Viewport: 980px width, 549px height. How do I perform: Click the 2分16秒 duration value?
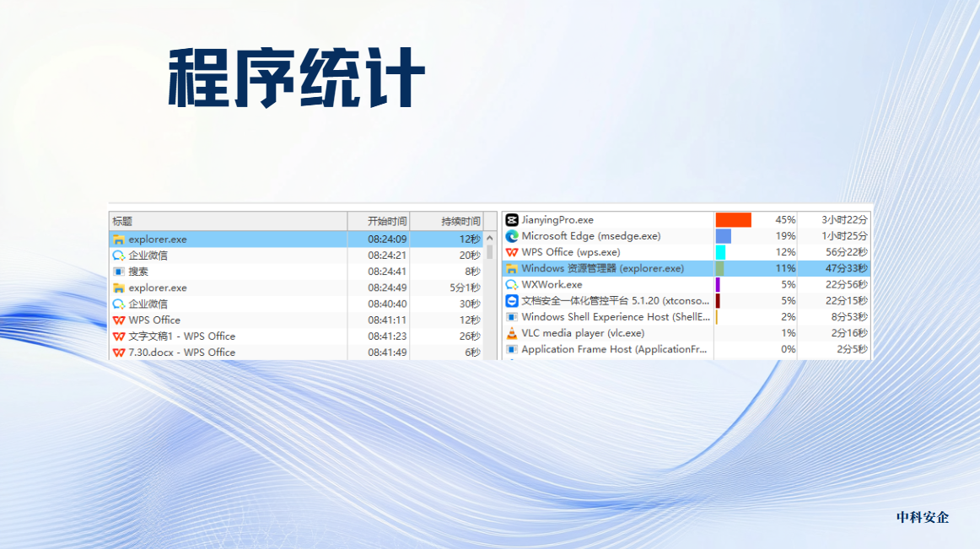coord(849,333)
